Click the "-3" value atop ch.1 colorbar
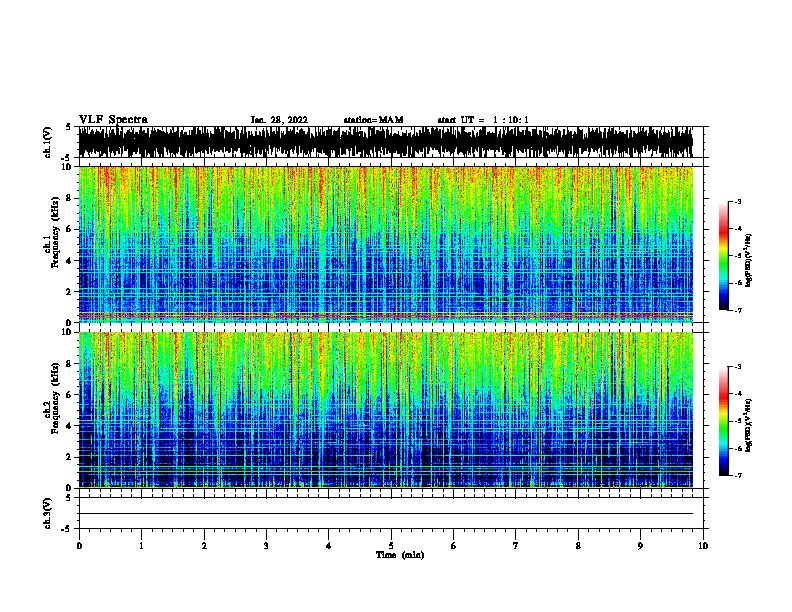The image size is (792, 612). [738, 201]
